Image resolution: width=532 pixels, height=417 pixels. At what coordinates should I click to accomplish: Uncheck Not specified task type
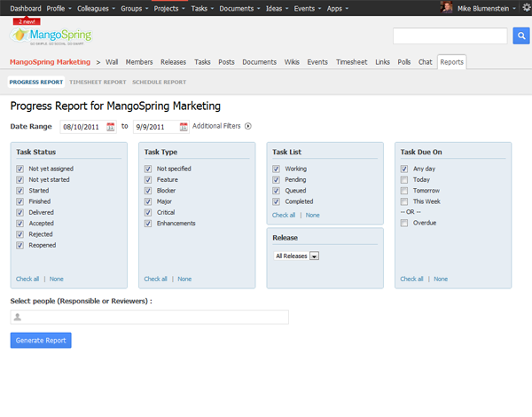tap(148, 169)
